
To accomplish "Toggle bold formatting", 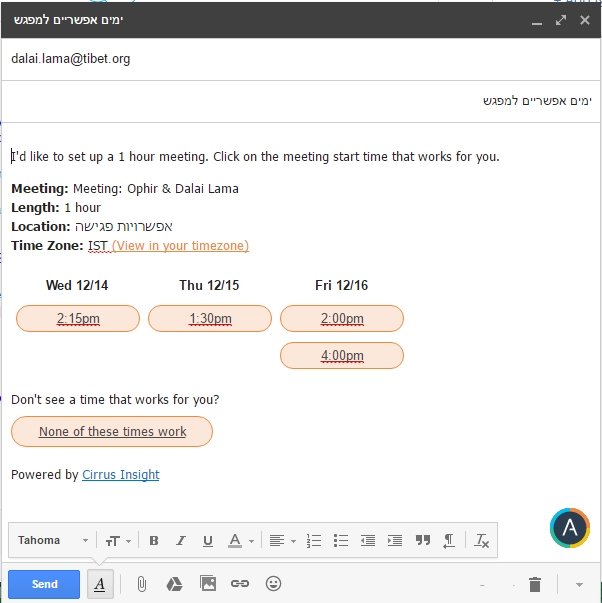I will click(154, 541).
